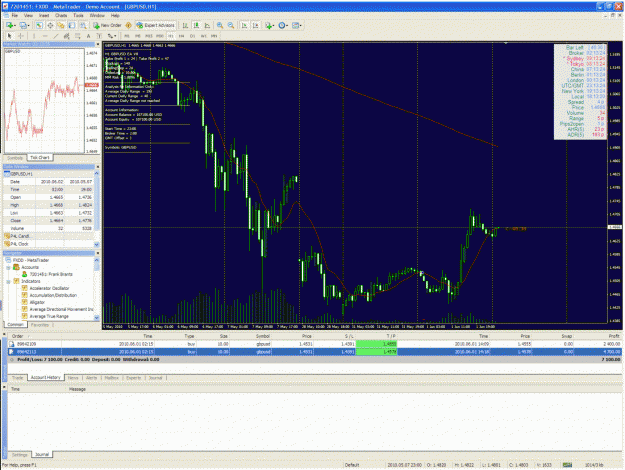
Task: Select the Cursor arrow tool
Action: tap(10, 36)
